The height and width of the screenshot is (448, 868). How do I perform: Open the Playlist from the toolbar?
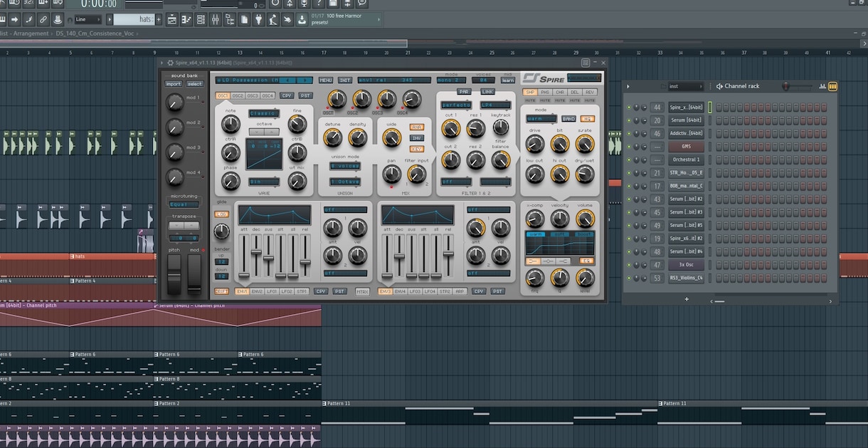pos(171,19)
